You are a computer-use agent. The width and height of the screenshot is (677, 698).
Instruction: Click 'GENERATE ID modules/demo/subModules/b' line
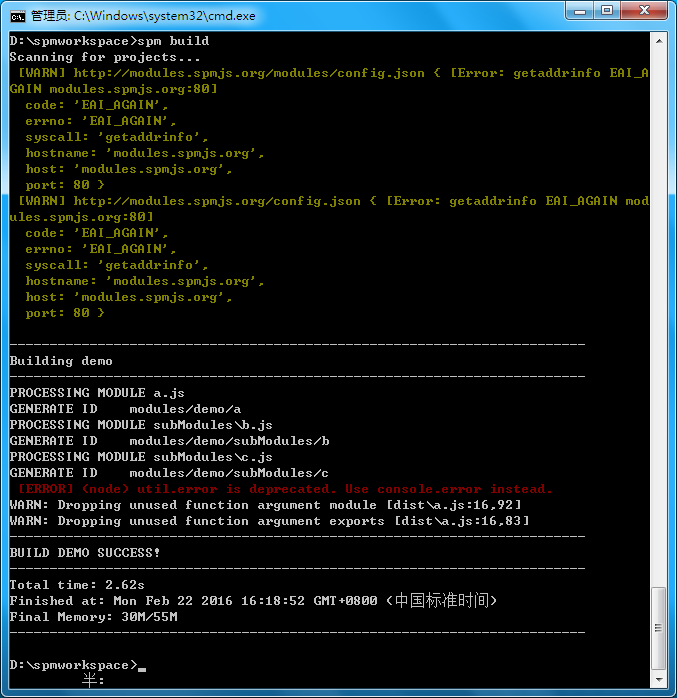tap(170, 441)
